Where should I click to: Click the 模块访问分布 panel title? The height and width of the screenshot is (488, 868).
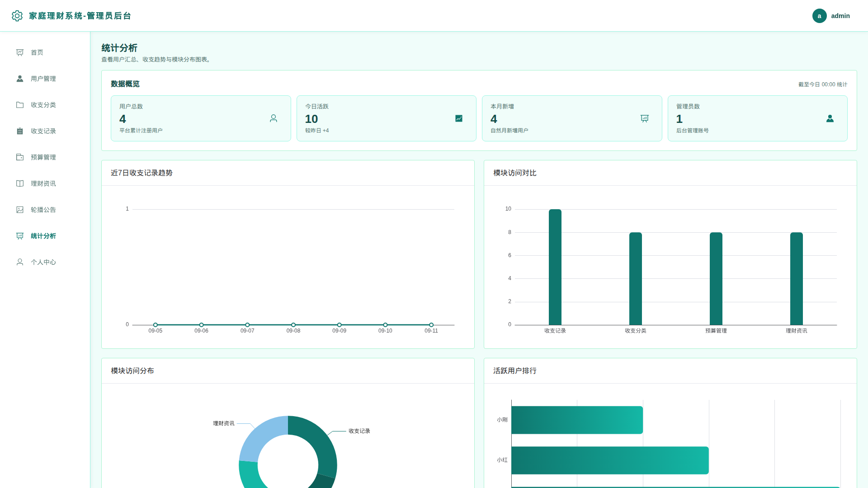[132, 371]
